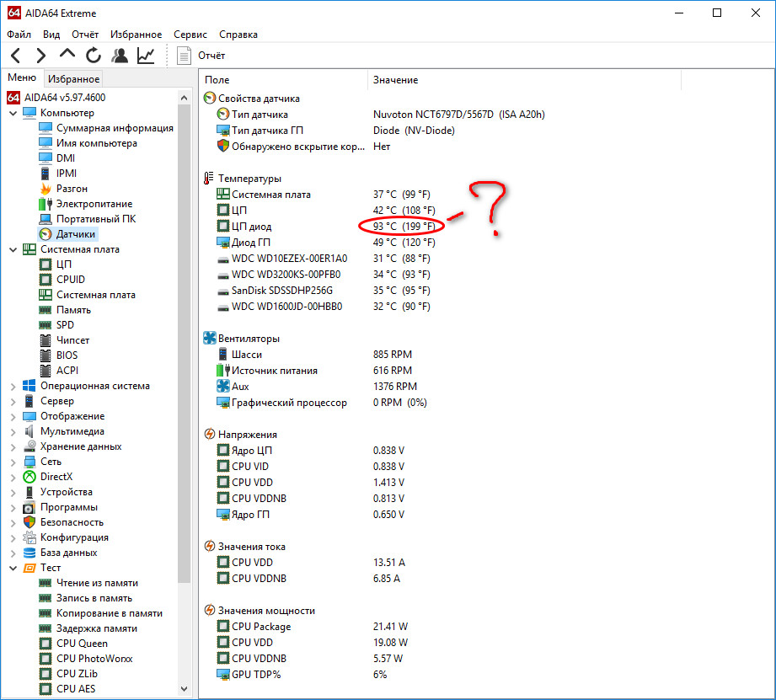This screenshot has width=776, height=700.
Task: Select CPU AES benchmark
Action: pos(76,688)
